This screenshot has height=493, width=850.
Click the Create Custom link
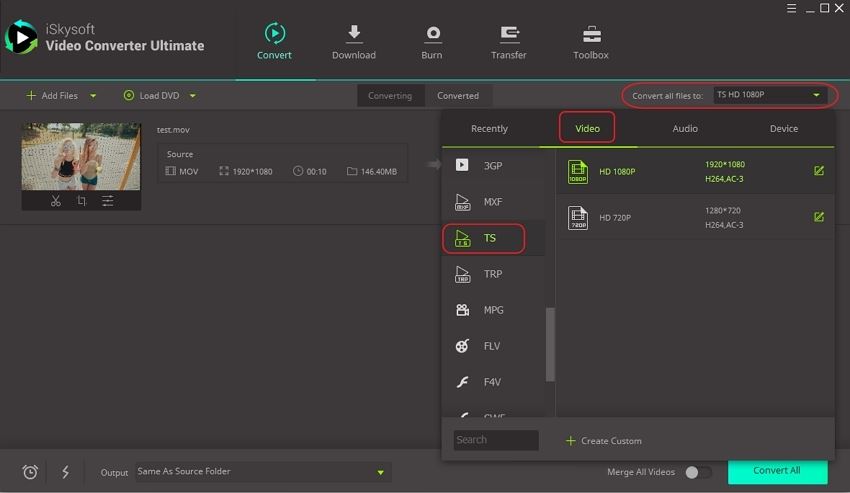click(x=604, y=441)
